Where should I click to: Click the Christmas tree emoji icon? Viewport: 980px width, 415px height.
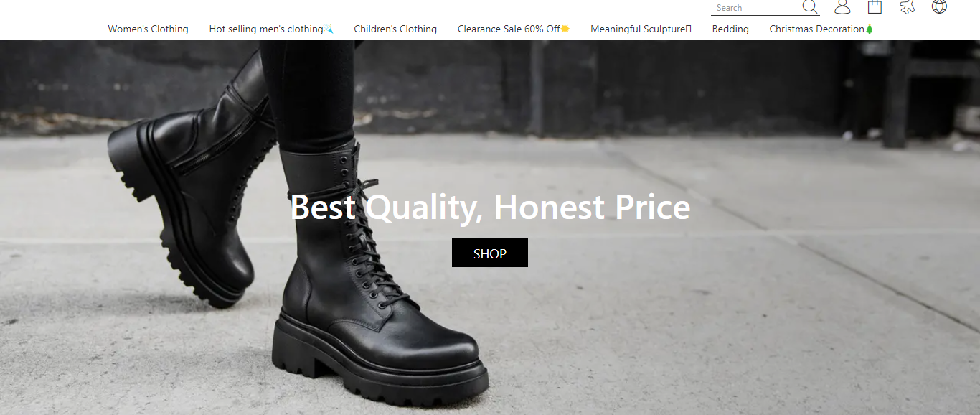click(870, 29)
